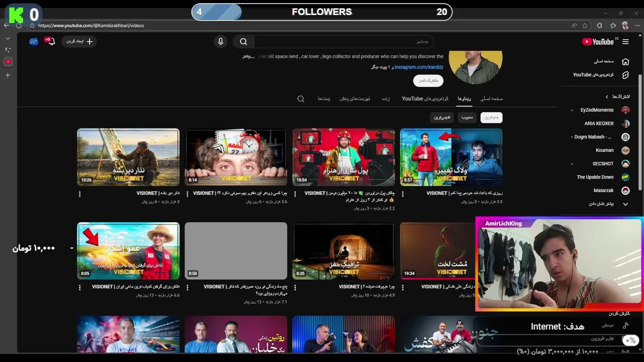Click the read aloud icon in address bar
Screen dimensions: 644x362
[x=574, y=25]
